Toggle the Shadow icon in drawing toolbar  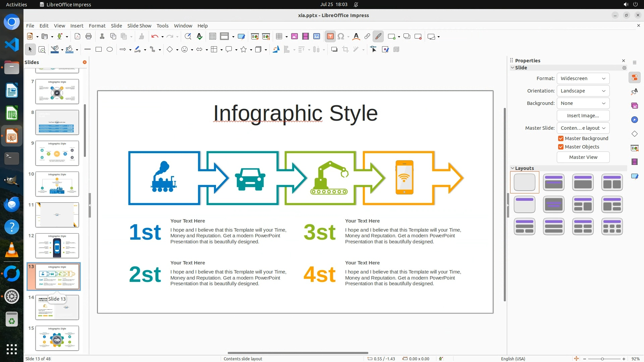[334, 50]
